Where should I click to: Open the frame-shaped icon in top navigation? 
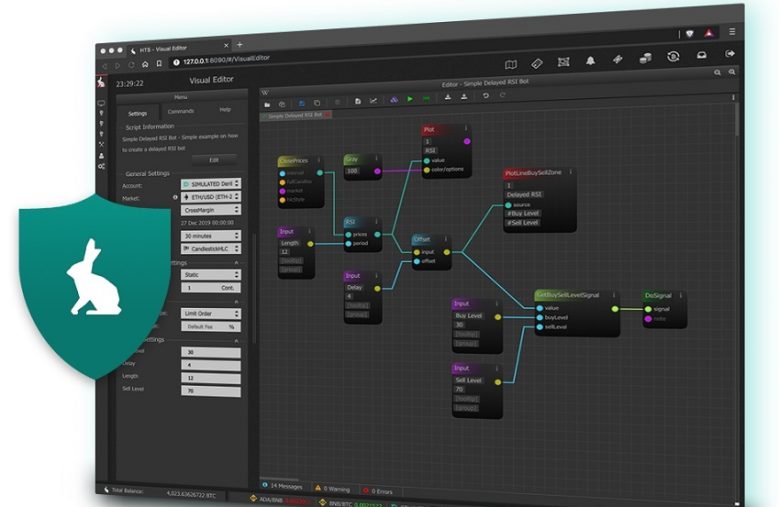[564, 62]
